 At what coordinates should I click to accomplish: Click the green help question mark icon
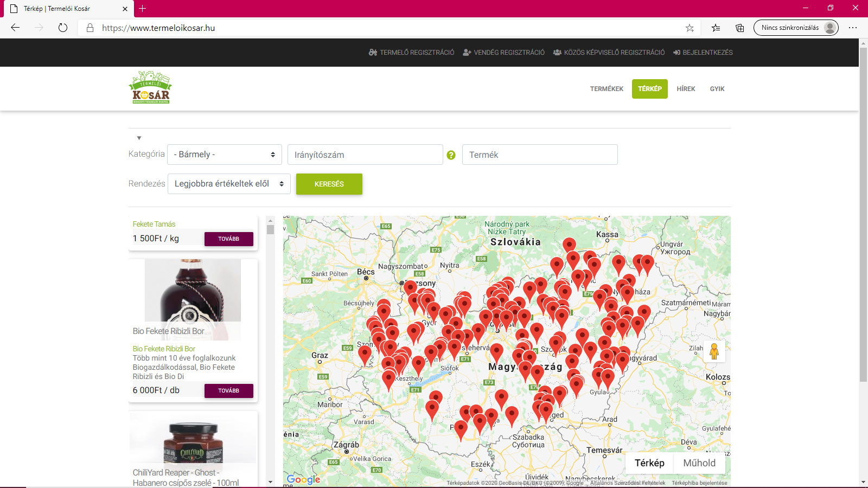[451, 155]
